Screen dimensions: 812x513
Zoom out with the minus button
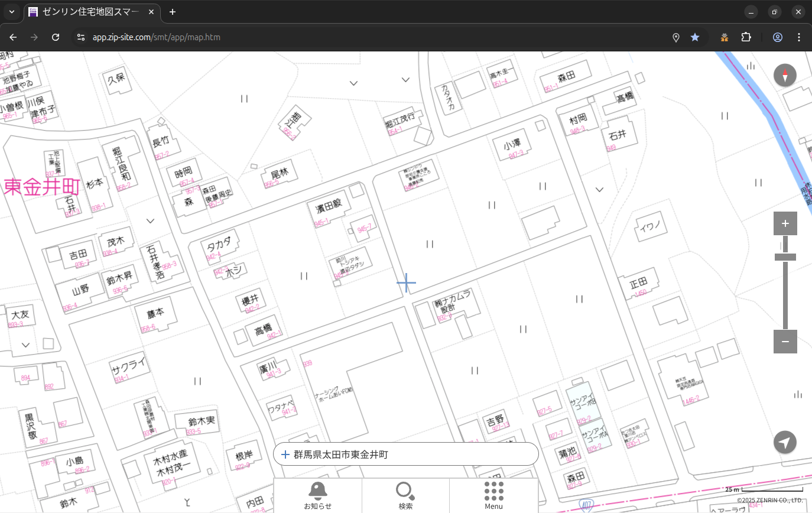tap(785, 342)
